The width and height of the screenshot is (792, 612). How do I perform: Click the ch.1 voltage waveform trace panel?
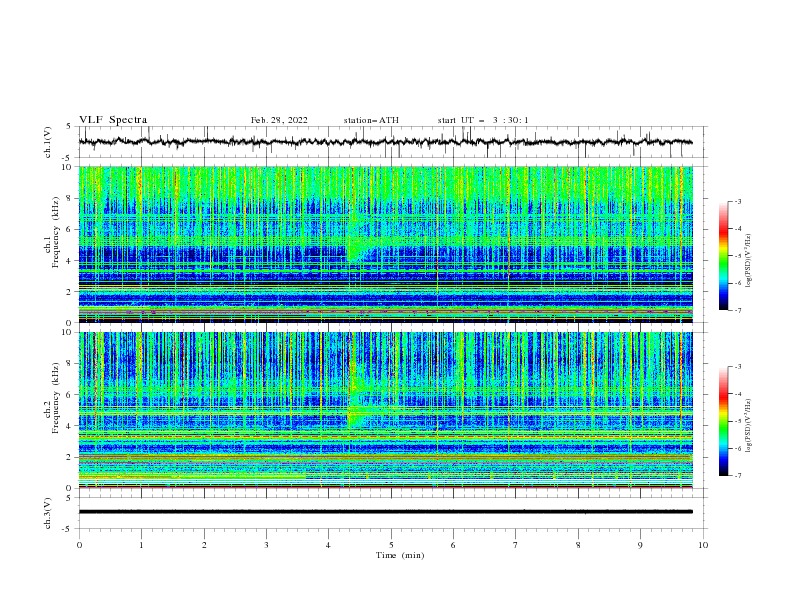pos(393,142)
